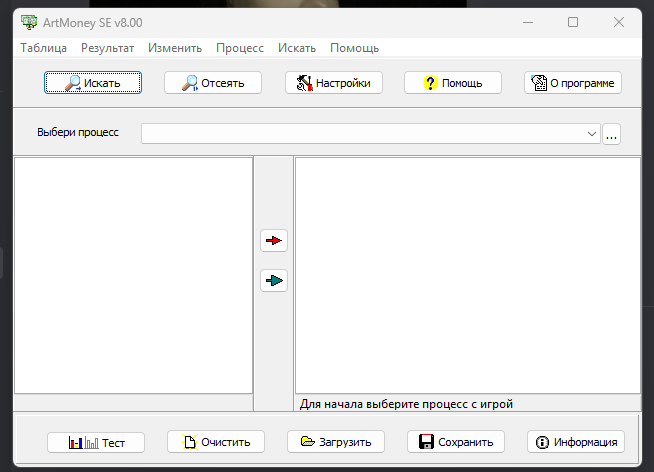Click the Искать search button

click(93, 83)
